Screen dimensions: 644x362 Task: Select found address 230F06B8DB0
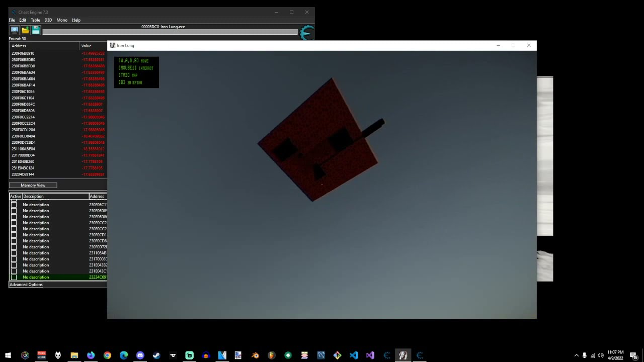click(x=23, y=60)
